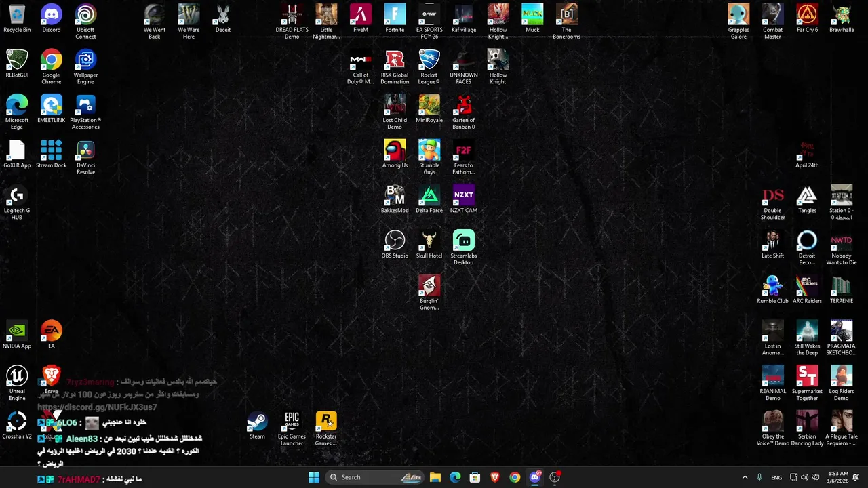Open the Delta Force shortcut

429,200
